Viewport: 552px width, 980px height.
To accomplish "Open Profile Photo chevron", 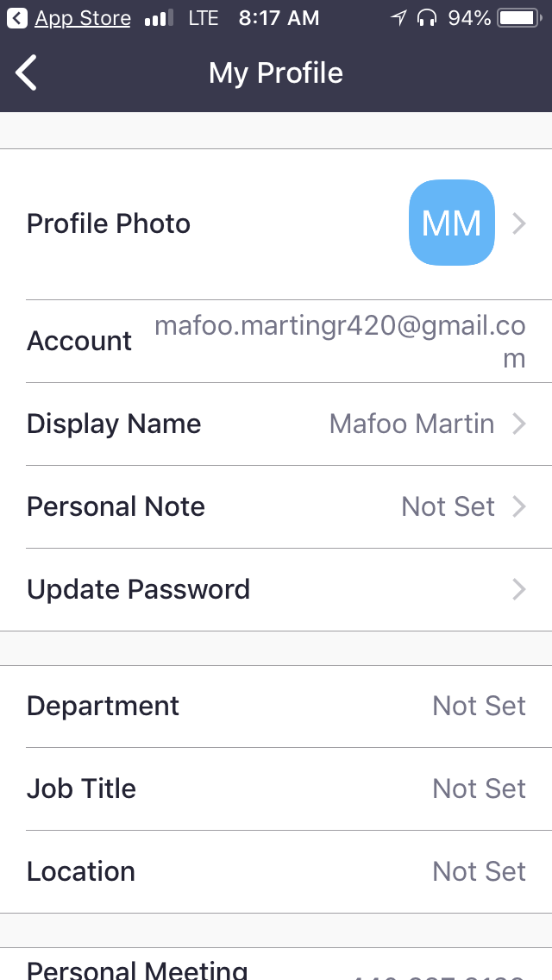I will coord(518,224).
